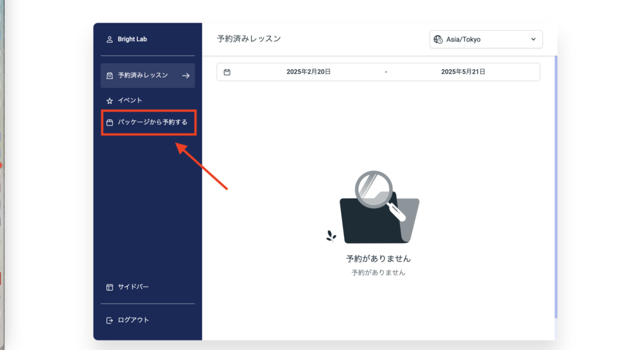644x350 pixels.
Task: Select the start date 2025年2月20日
Action: coord(308,72)
